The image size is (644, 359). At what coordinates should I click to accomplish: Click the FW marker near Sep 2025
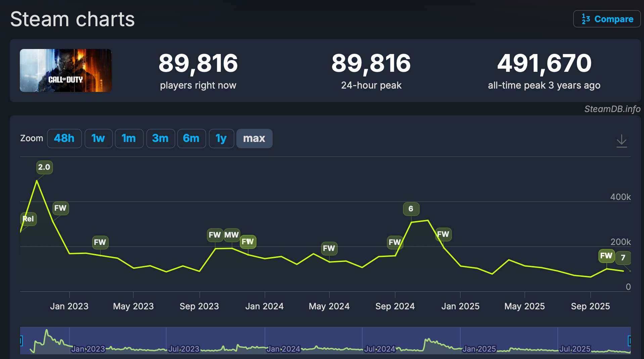pyautogui.click(x=606, y=256)
